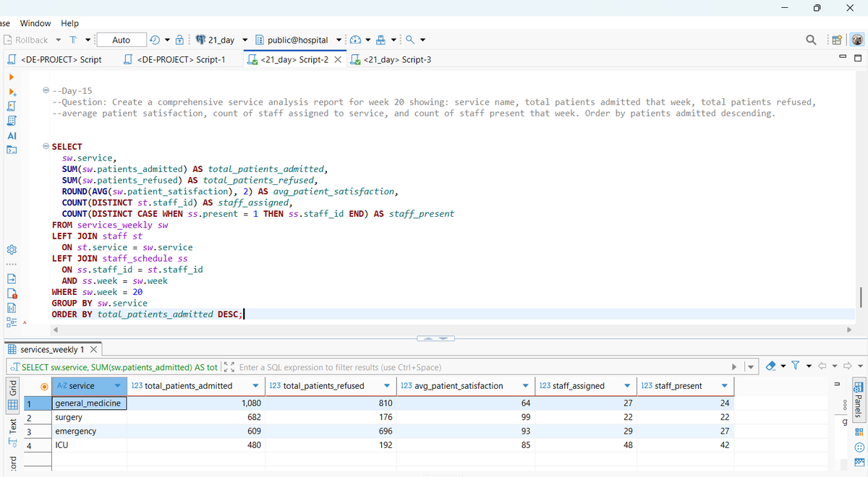Open the perspective switcher icon
The width and height of the screenshot is (868, 477).
[838, 40]
